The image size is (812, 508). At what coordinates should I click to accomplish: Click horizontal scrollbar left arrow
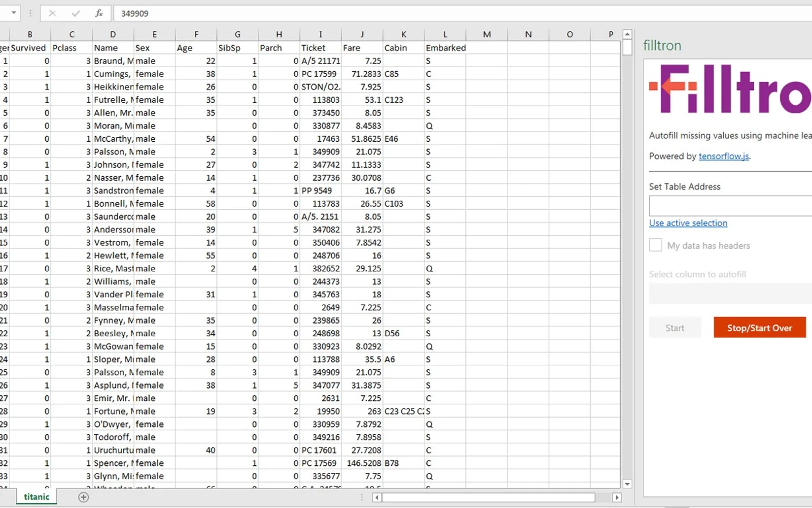(x=377, y=497)
